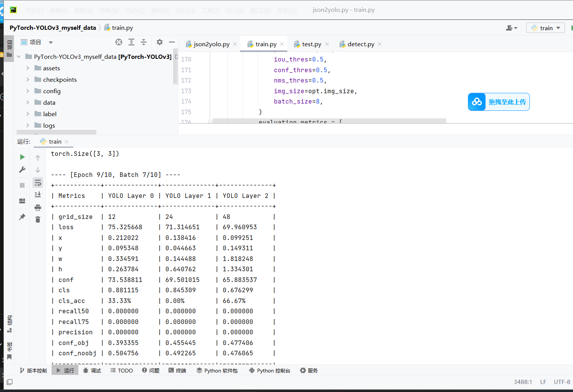Close the train run tab
The image size is (573, 392).
point(66,142)
